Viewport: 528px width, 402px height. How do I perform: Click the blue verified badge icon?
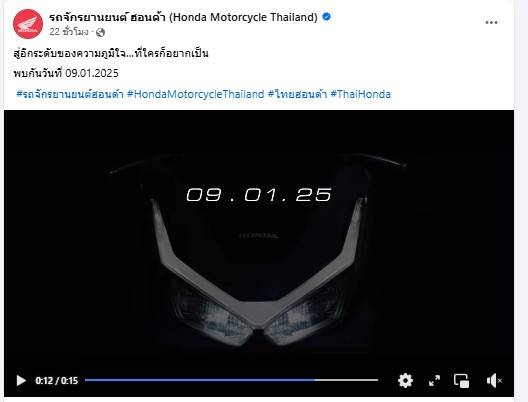326,16
